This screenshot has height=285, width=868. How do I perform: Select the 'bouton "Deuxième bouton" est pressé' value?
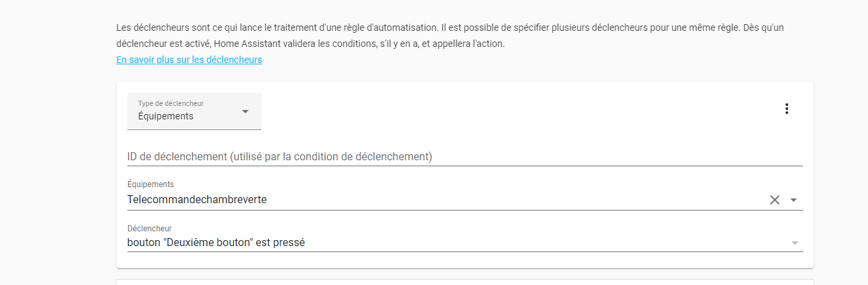(x=216, y=243)
